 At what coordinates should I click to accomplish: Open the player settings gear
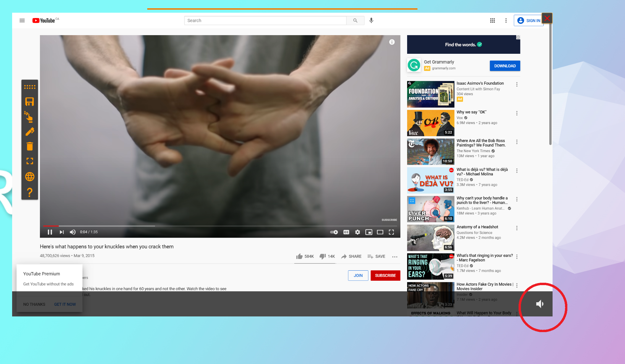357,232
